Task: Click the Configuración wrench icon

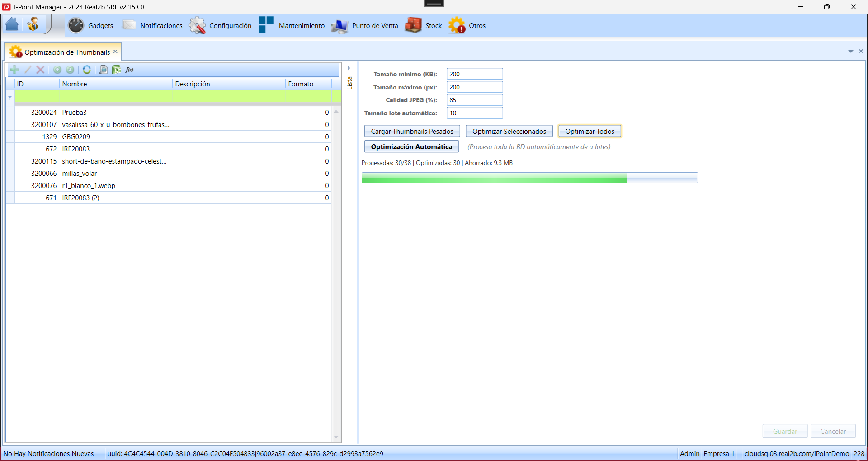Action: coord(197,25)
